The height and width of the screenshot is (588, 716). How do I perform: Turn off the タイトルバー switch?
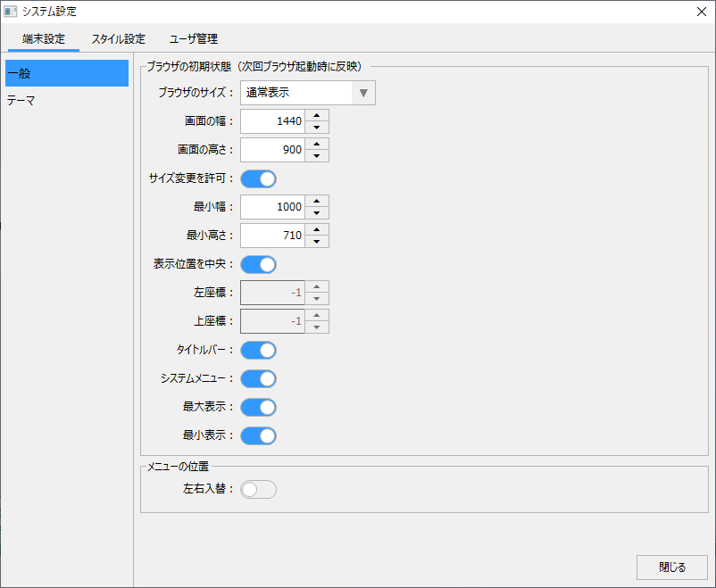258,350
